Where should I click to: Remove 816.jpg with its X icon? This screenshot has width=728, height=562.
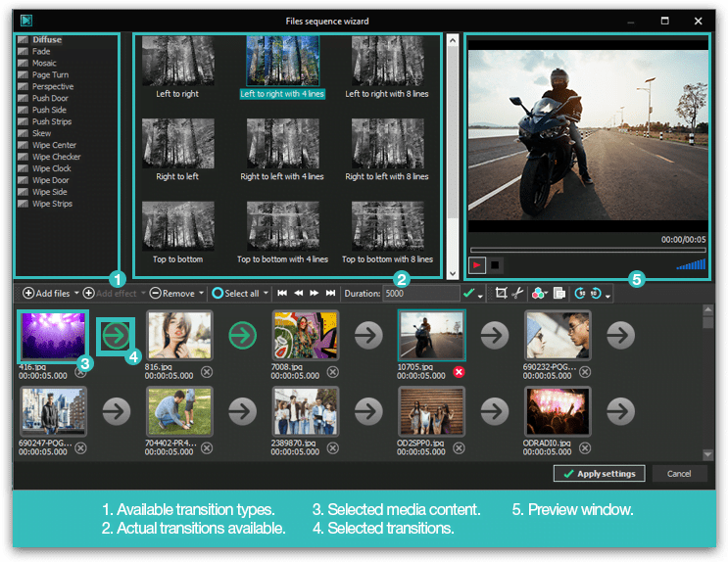pyautogui.click(x=207, y=372)
